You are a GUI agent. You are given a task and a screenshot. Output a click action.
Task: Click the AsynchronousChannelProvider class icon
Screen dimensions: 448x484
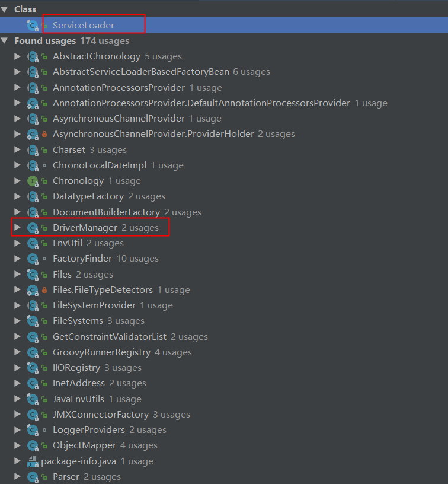33,119
